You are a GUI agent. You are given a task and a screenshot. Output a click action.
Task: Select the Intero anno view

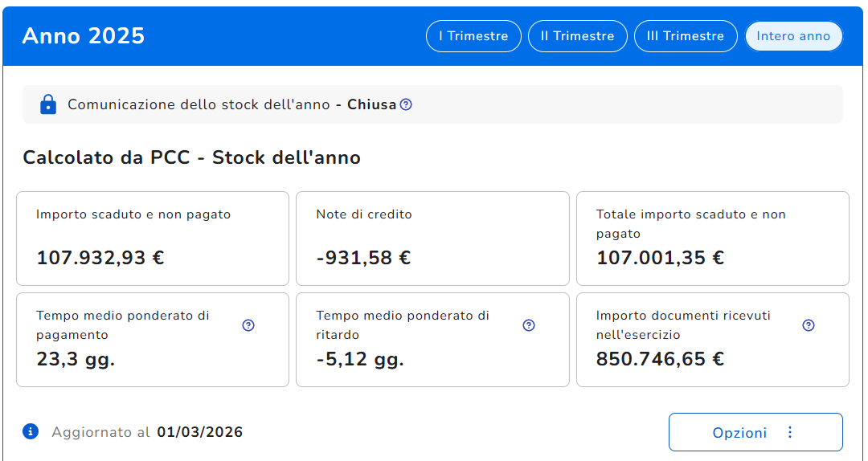(793, 36)
